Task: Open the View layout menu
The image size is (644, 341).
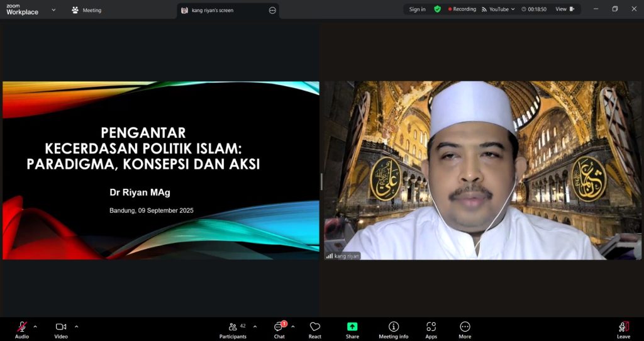Action: pyautogui.click(x=564, y=9)
